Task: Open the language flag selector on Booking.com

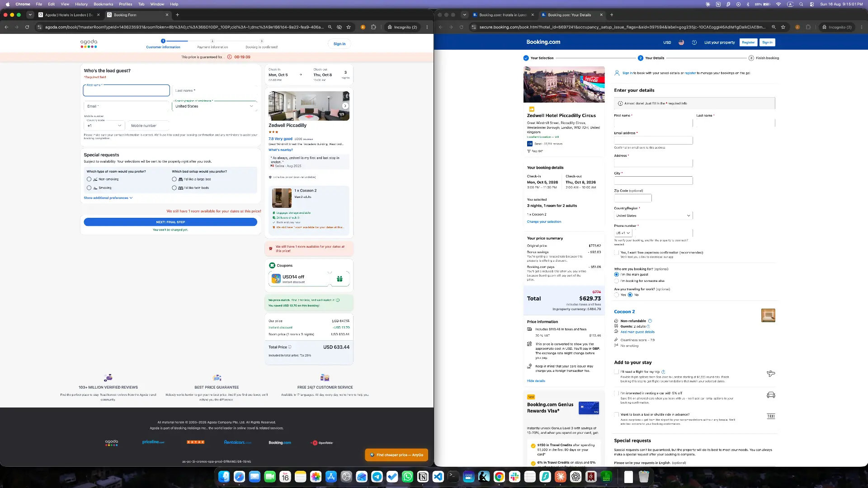Action: (x=681, y=42)
